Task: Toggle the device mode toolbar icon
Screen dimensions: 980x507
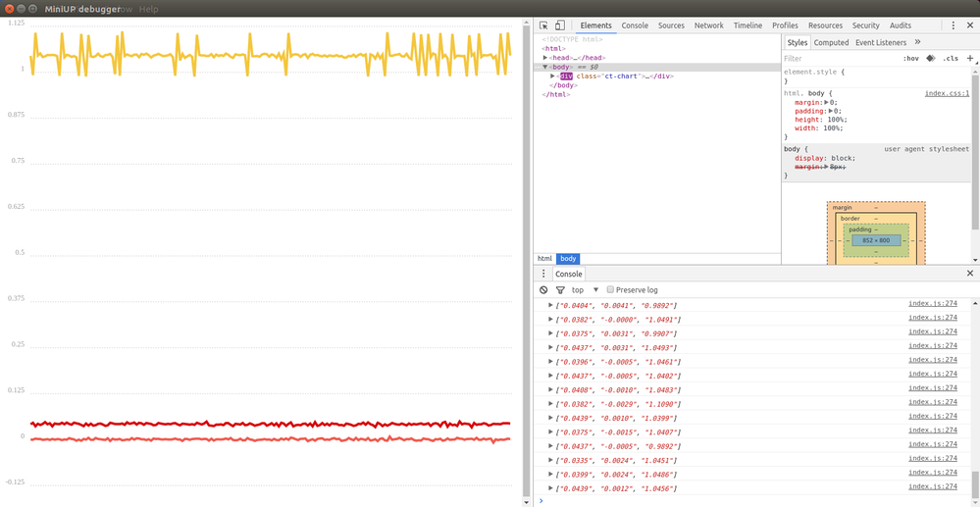Action: [560, 25]
